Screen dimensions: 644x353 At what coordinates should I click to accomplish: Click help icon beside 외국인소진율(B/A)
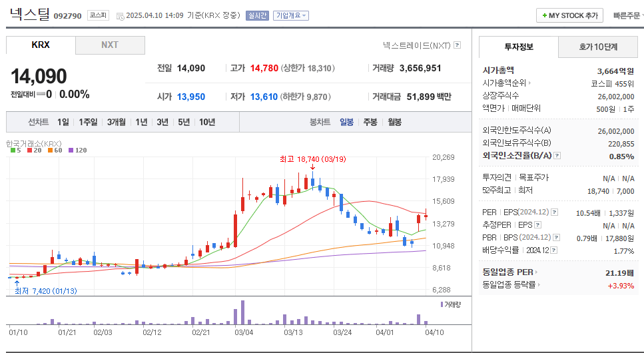[x=557, y=156]
